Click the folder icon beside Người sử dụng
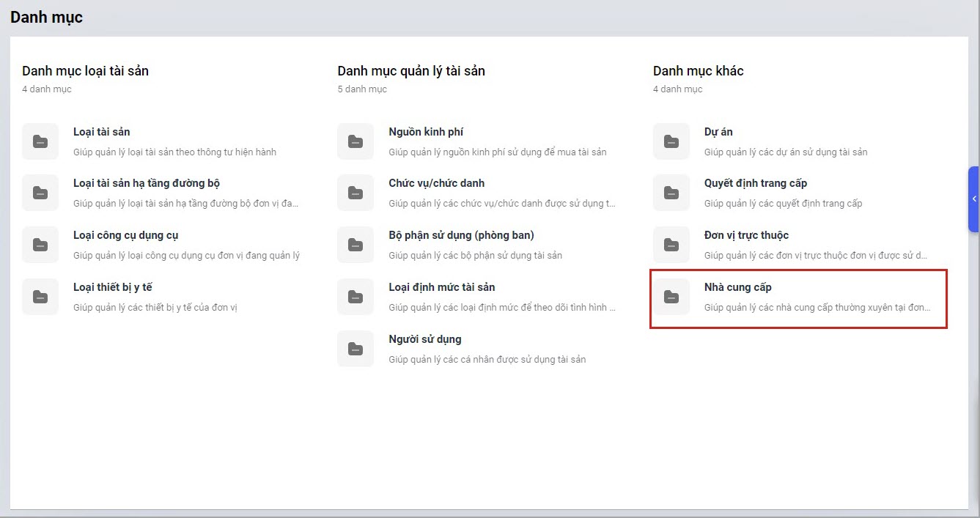The width and height of the screenshot is (980, 518). [355, 349]
